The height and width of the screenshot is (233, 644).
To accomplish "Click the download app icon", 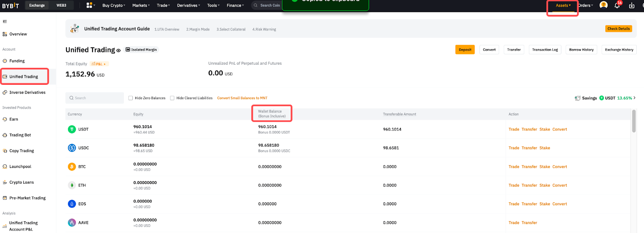I will point(632,6).
